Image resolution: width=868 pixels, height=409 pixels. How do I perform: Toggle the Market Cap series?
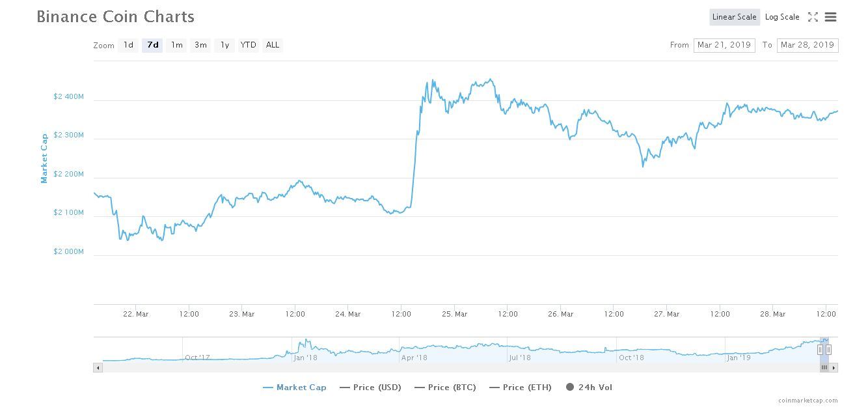(295, 388)
